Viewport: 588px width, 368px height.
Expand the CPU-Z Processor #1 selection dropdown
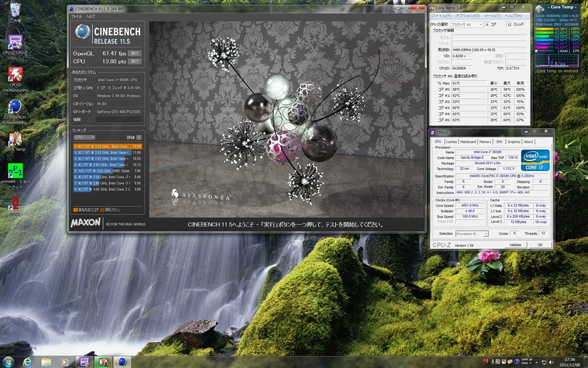pos(471,234)
